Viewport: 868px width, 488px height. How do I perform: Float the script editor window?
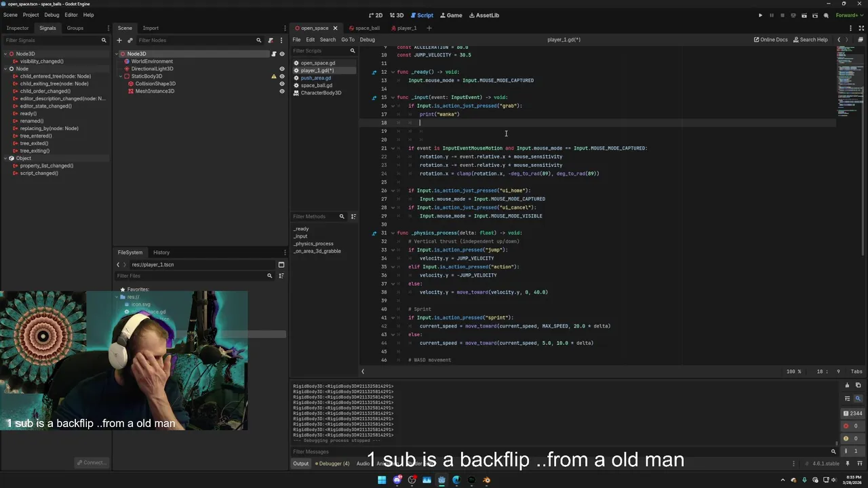(862, 39)
